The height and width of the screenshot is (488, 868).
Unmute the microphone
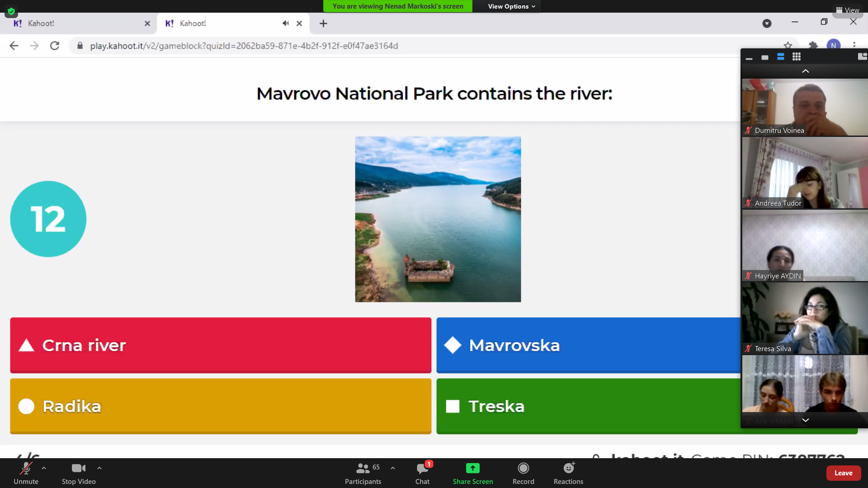click(26, 469)
